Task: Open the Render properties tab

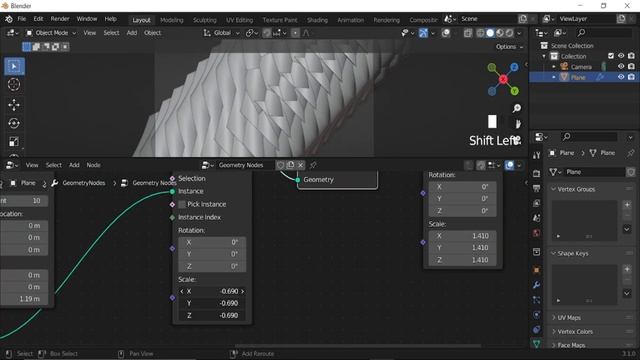Action: tap(536, 173)
